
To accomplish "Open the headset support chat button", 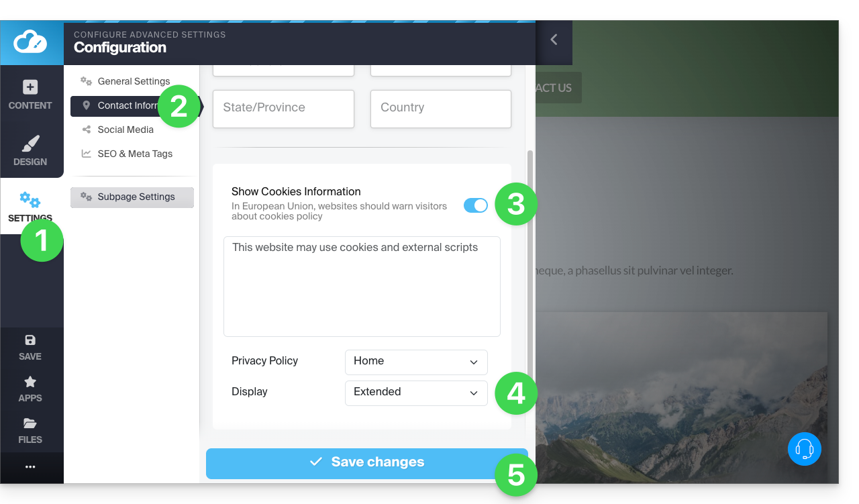I will (x=804, y=448).
